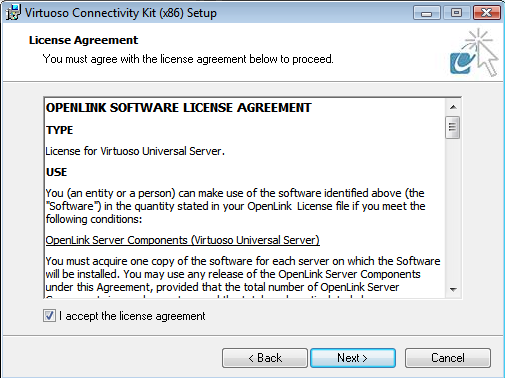505x378 pixels.
Task: Go Back to previous setup step
Action: (x=265, y=358)
